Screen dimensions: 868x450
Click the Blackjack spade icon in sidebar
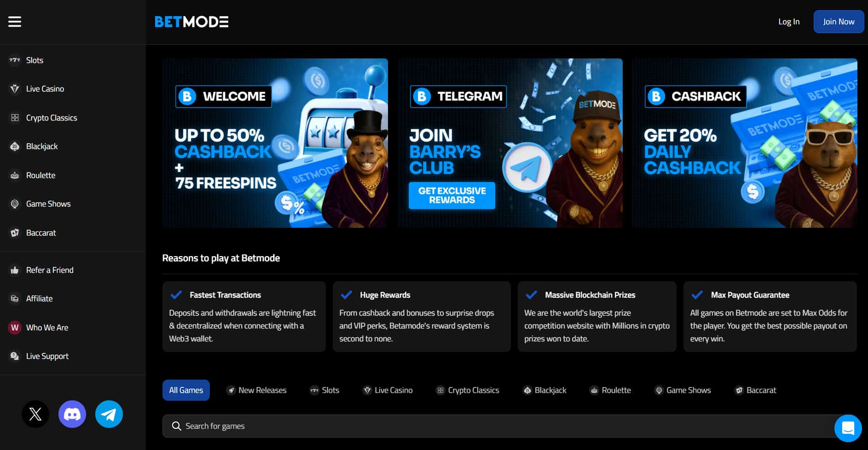click(15, 146)
